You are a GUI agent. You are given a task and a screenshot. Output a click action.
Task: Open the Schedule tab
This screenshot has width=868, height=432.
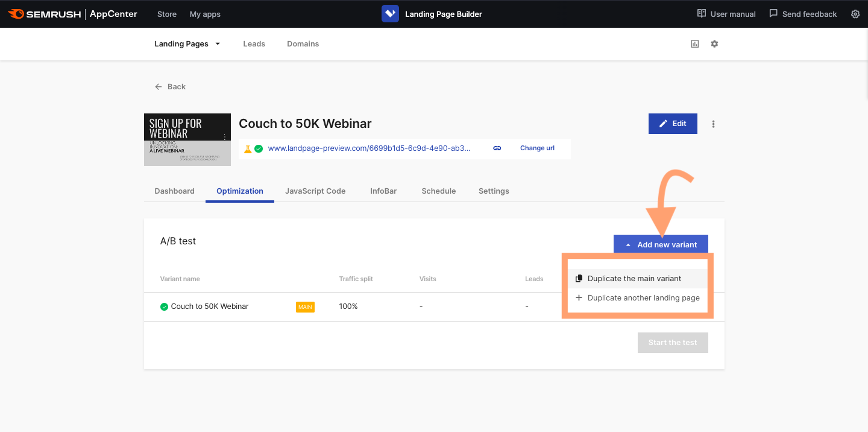438,191
